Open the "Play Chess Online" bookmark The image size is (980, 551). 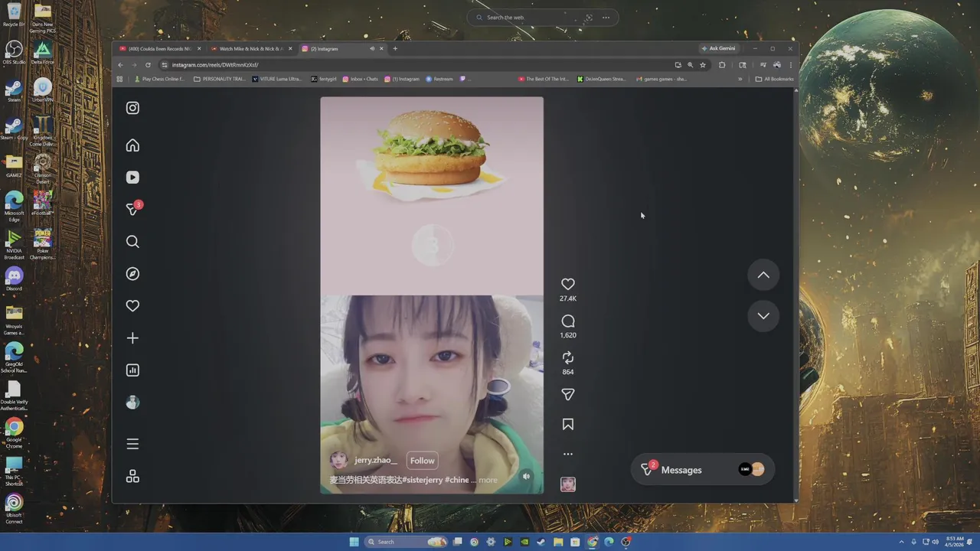coord(159,79)
